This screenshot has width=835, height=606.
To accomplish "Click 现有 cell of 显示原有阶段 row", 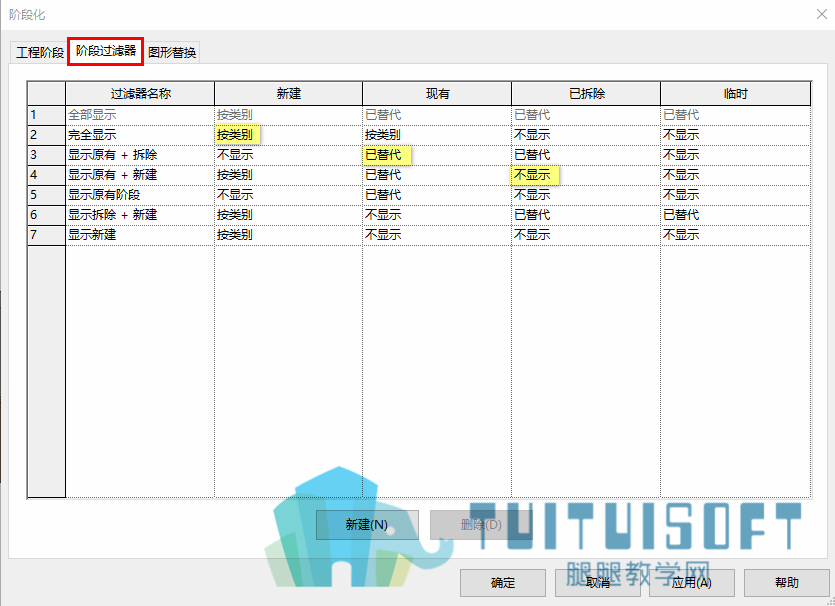I will click(437, 195).
